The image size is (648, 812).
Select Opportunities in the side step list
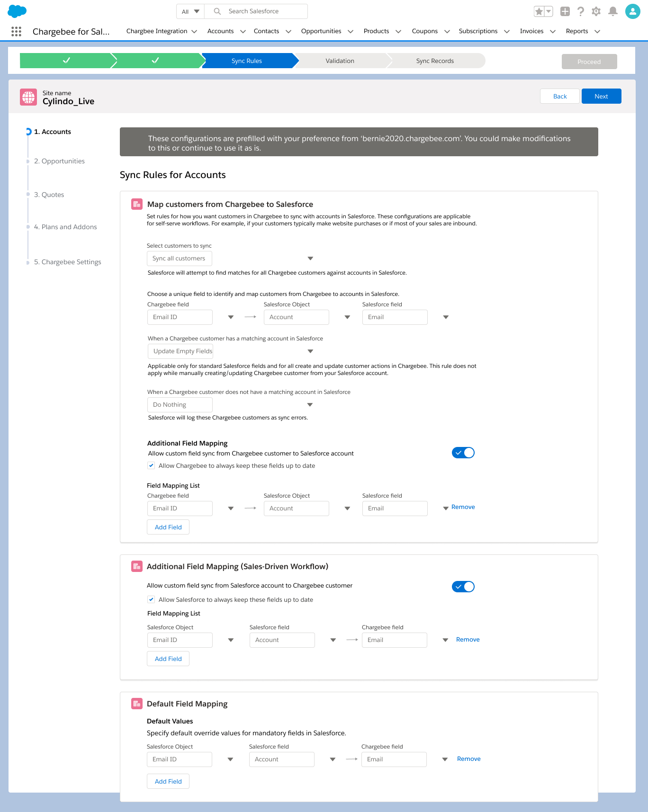(x=59, y=161)
